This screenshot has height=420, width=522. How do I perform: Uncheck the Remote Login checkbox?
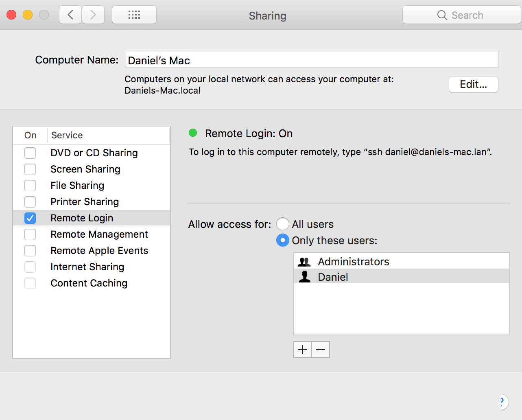tap(30, 218)
